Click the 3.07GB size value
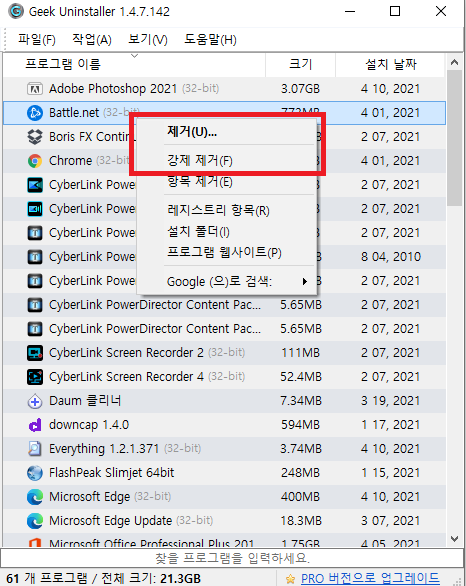466x586 pixels. (300, 89)
